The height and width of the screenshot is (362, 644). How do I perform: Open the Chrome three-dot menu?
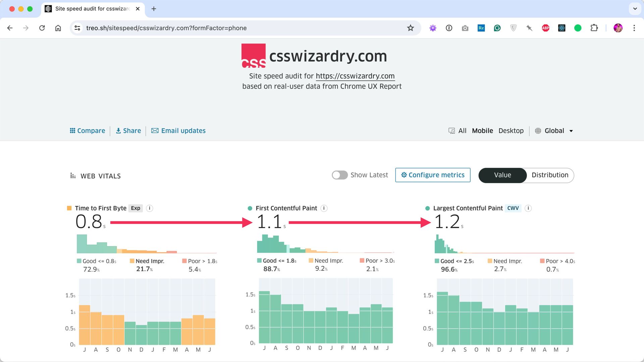point(634,28)
